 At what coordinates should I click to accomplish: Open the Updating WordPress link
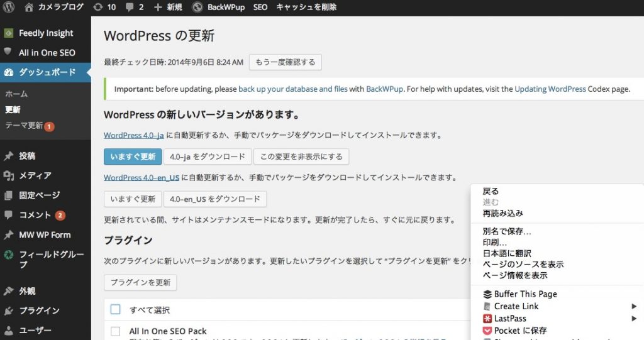pos(550,89)
